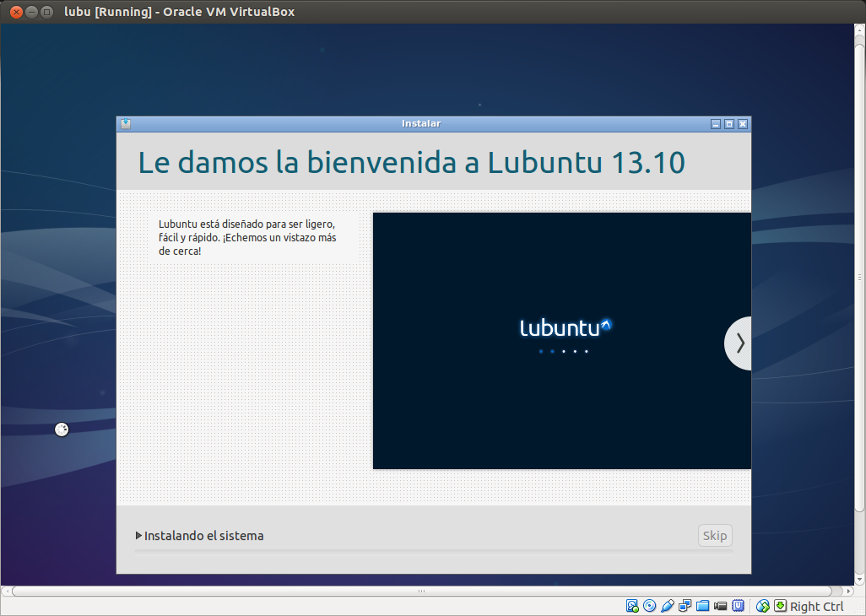Click the VirtualBox horizontal scrollbar
The width and height of the screenshot is (866, 616).
(422, 592)
